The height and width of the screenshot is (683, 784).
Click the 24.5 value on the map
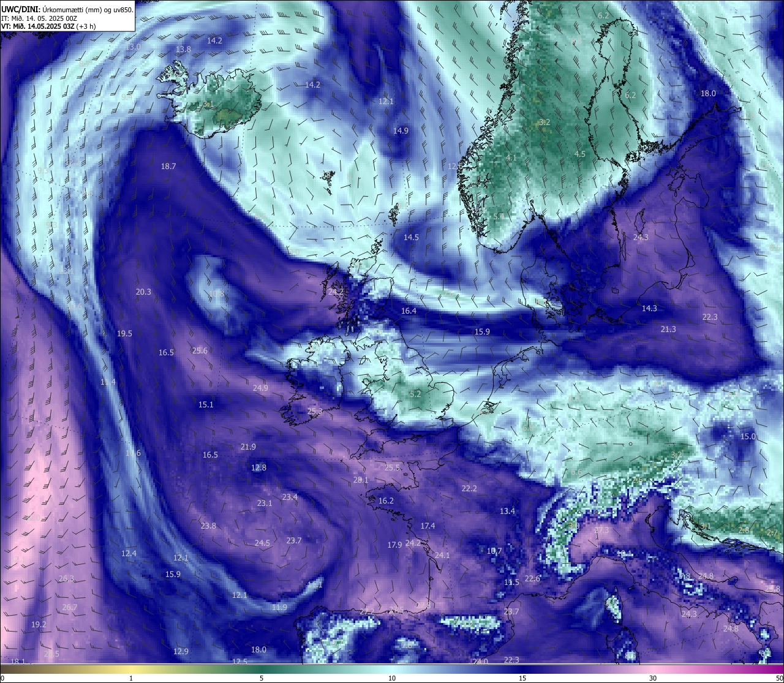tap(262, 543)
